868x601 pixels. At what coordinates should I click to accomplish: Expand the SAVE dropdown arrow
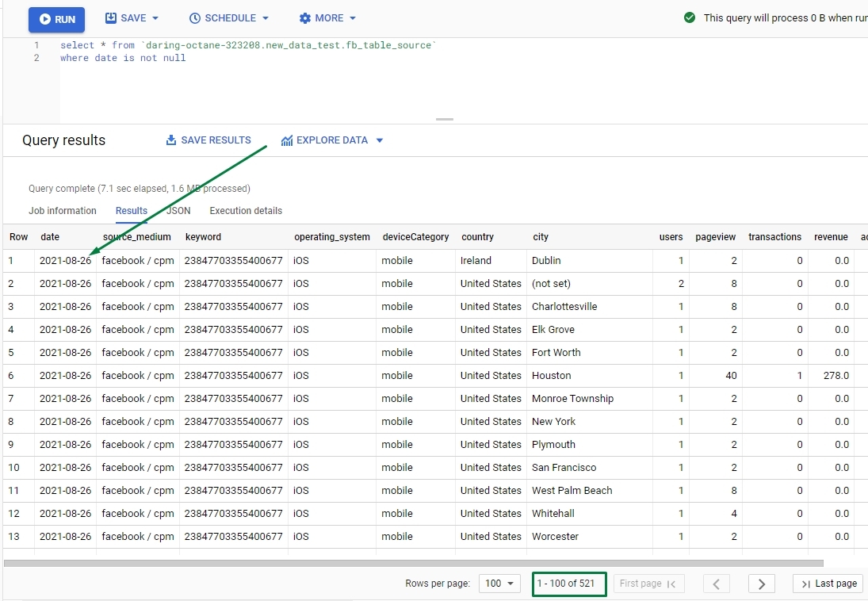(155, 18)
